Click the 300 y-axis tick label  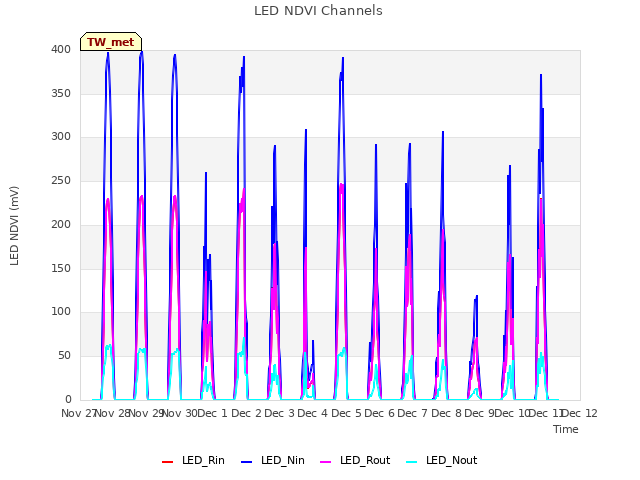61,137
